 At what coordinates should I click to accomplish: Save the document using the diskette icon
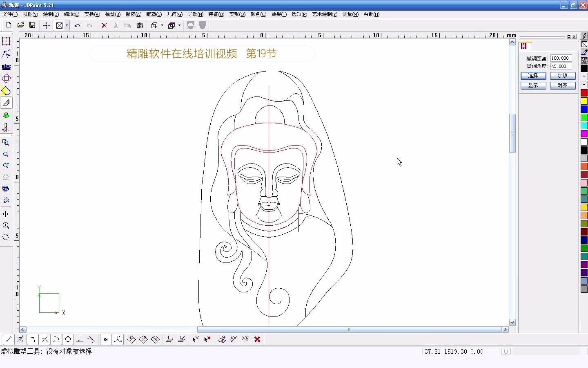click(x=32, y=25)
